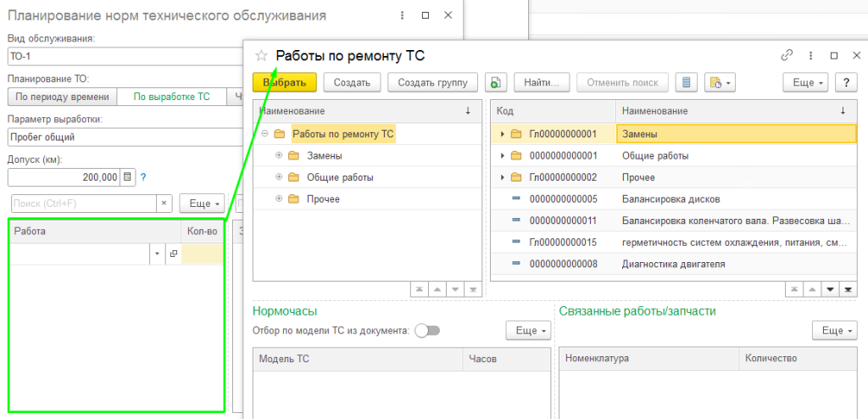Expand the Общие работы folder in the tree

click(x=279, y=177)
